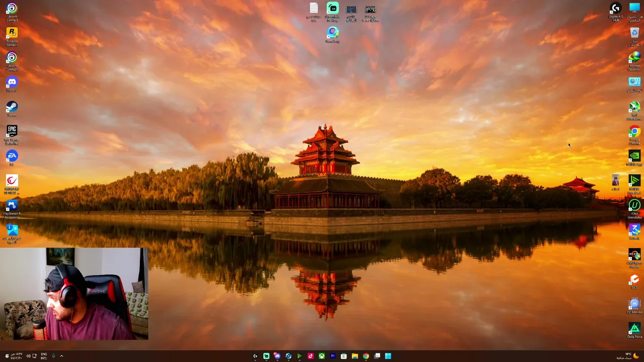Click the green triangle taskbar icon beside TikTok
This screenshot has width=644, height=362.
(299, 356)
